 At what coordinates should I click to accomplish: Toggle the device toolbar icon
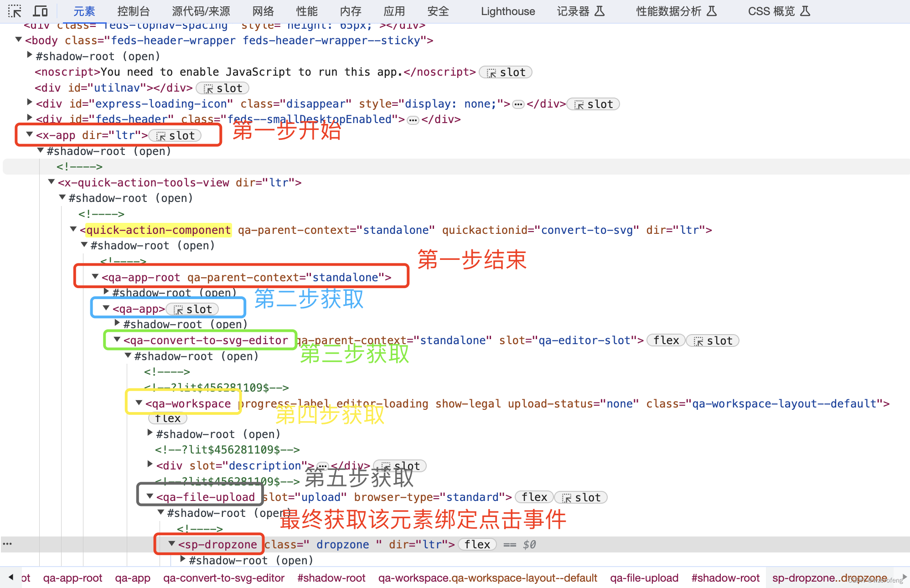(x=41, y=11)
